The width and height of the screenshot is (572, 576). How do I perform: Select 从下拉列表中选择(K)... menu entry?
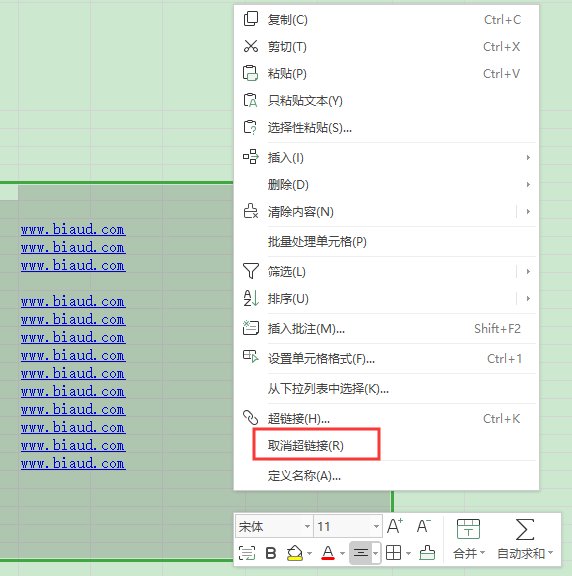pyautogui.click(x=386, y=388)
